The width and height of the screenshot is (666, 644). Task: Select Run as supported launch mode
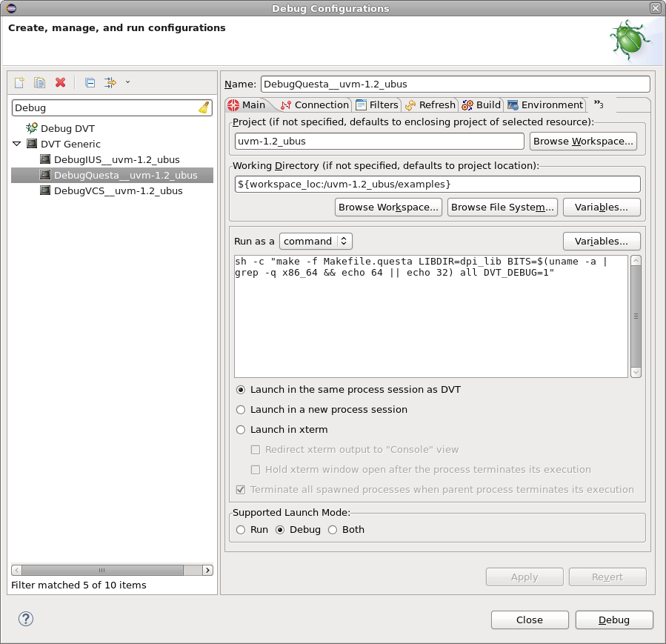240,529
